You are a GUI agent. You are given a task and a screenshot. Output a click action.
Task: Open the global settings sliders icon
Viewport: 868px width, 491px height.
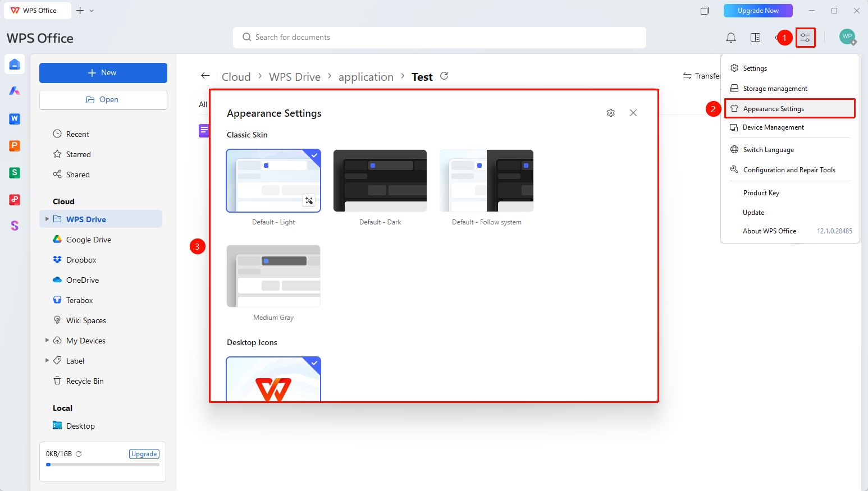point(805,38)
